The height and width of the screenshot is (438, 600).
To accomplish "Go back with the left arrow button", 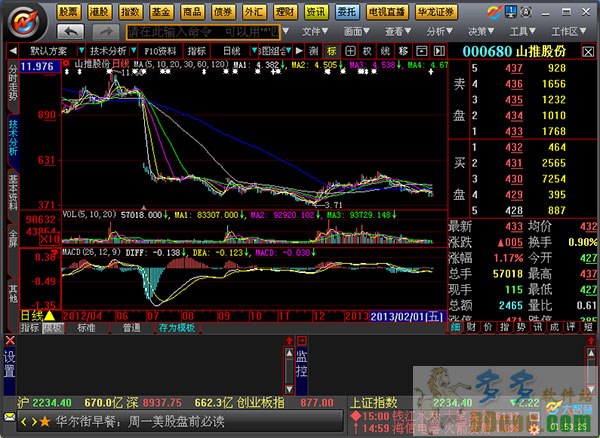I will 71,32.
